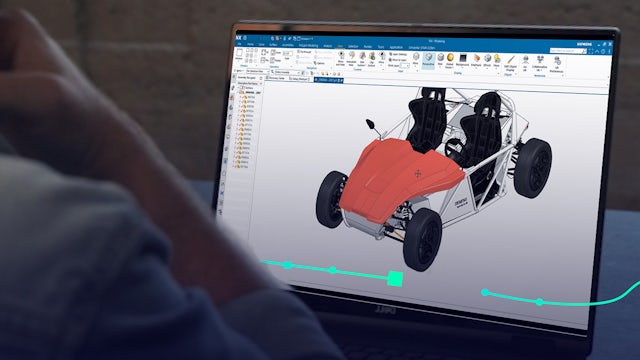Screen dimensions: 640x360
Task: Click the Immediate Hide icon
Action: tap(351, 59)
